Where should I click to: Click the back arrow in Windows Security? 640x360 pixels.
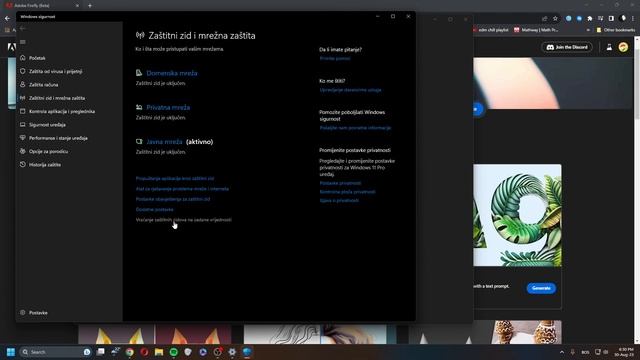click(23, 29)
